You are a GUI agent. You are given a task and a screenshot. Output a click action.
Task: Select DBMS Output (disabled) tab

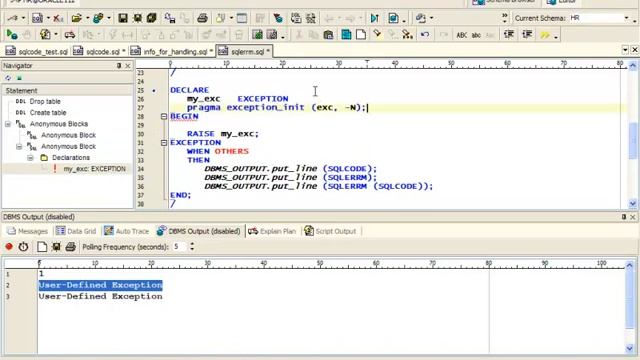pyautogui.click(x=199, y=231)
